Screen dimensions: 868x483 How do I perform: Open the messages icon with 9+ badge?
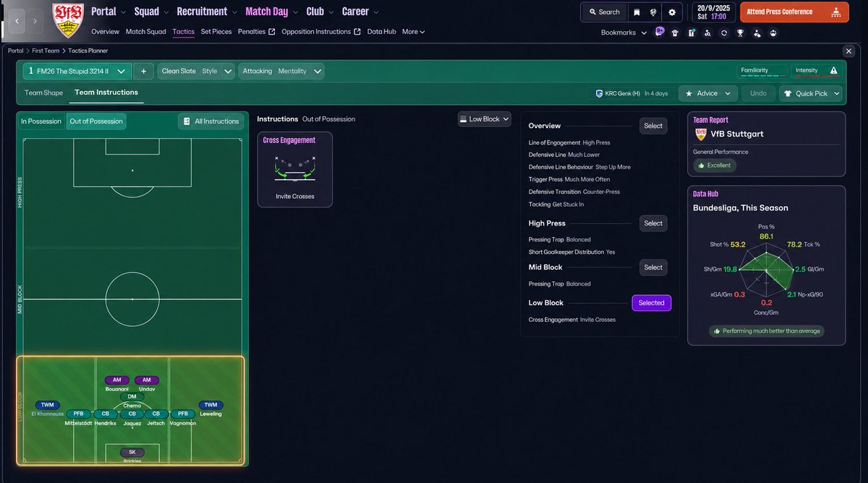click(x=659, y=33)
